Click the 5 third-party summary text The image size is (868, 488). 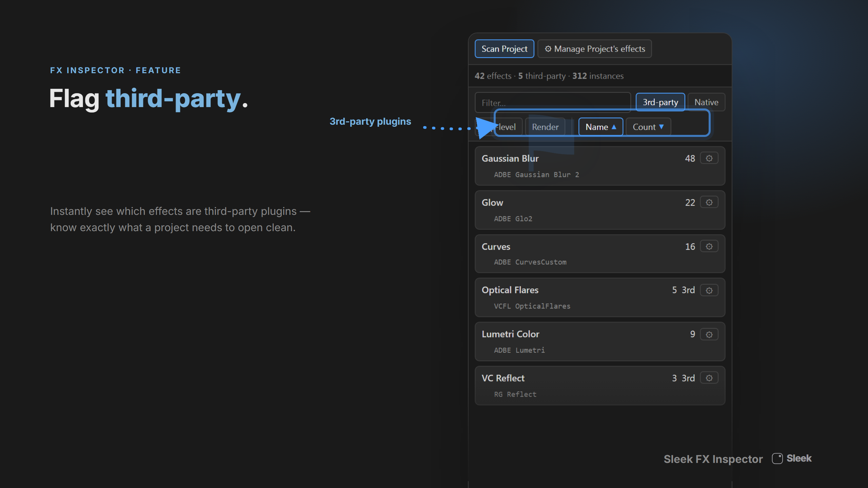(x=542, y=76)
